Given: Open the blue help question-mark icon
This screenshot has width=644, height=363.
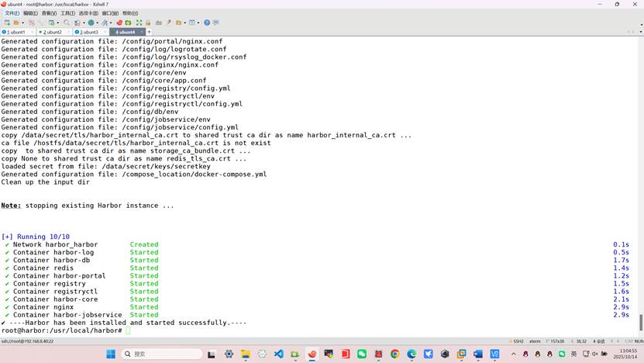Looking at the screenshot, I should 207,22.
